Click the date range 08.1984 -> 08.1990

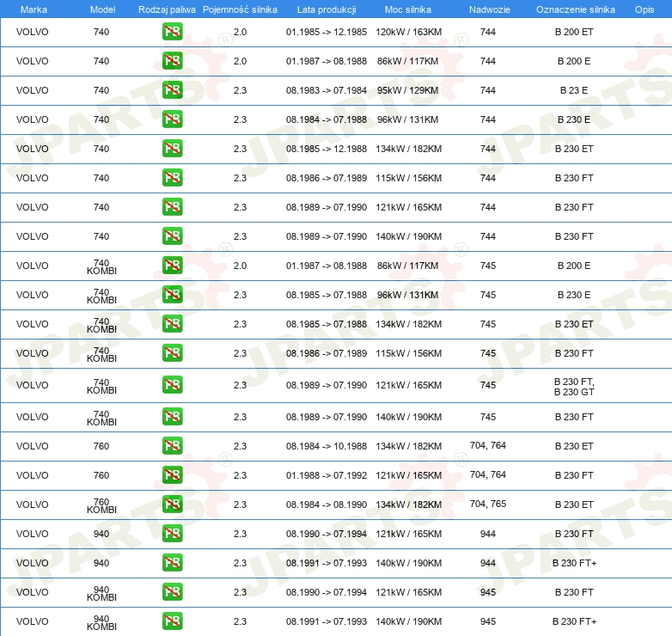(x=327, y=504)
